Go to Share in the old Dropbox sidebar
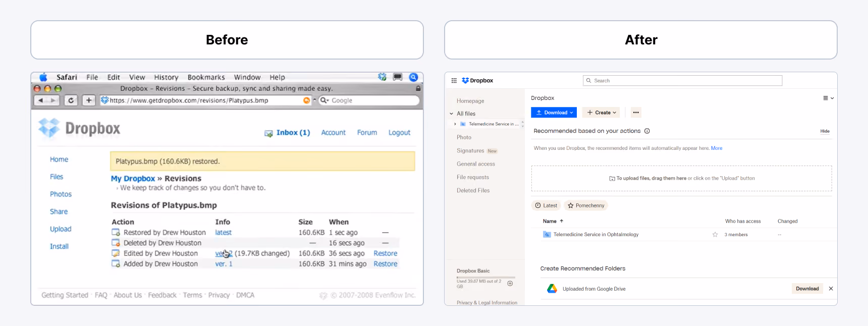 tap(59, 211)
